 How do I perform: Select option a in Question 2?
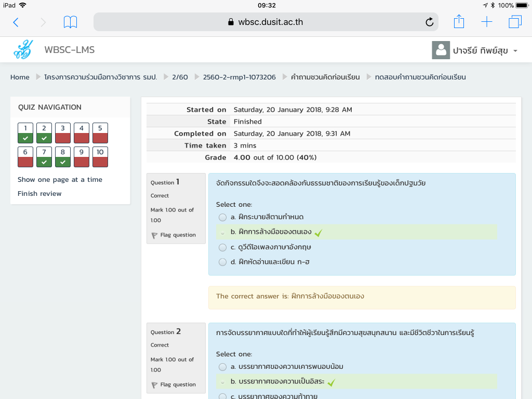pyautogui.click(x=222, y=367)
